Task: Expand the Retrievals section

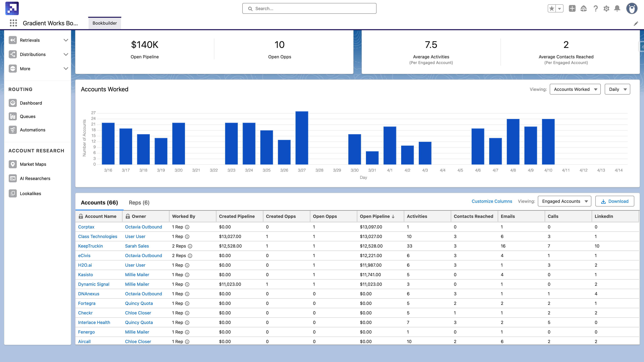Action: pyautogui.click(x=66, y=40)
